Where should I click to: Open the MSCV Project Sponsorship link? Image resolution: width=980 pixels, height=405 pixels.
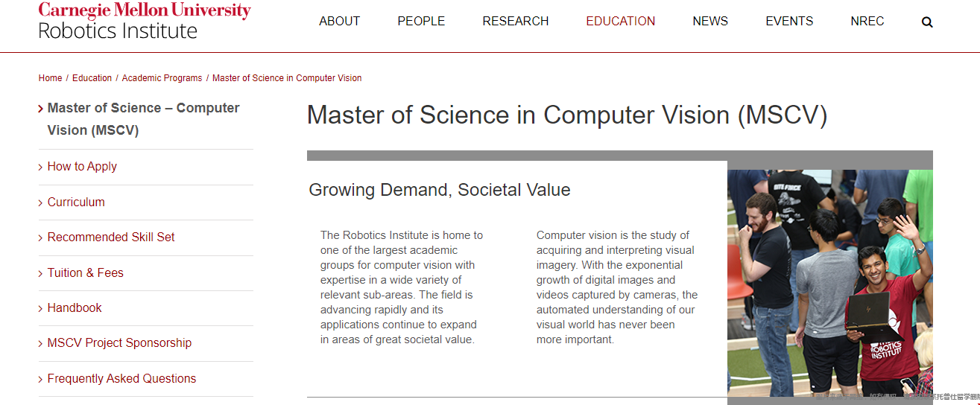point(119,343)
